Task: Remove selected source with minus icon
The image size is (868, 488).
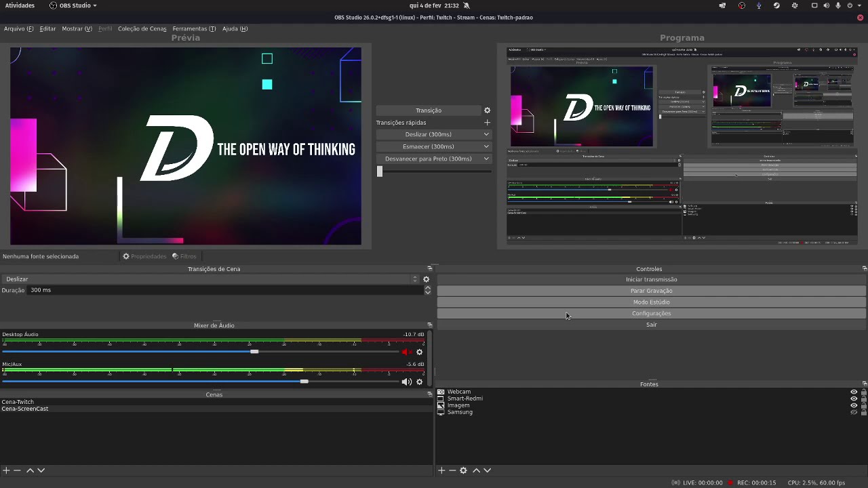Action: [452, 470]
